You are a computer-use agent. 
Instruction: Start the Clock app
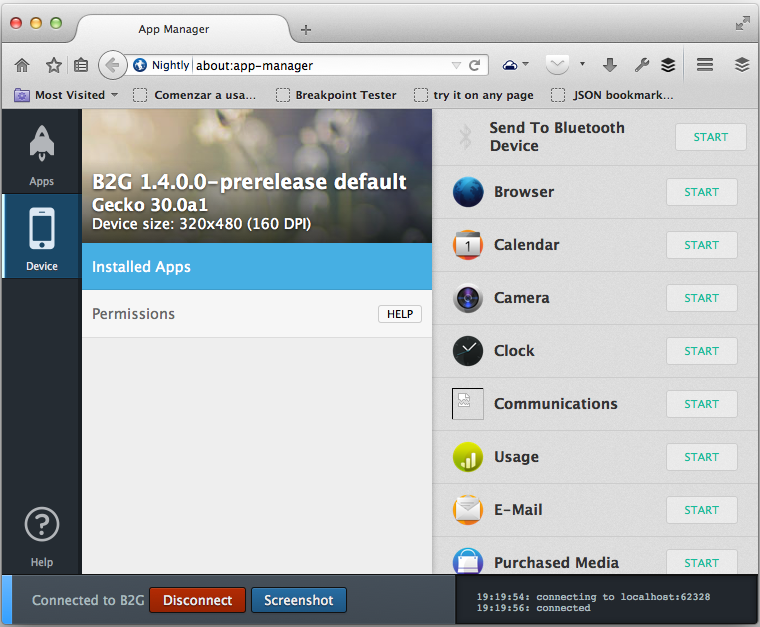pyautogui.click(x=702, y=351)
